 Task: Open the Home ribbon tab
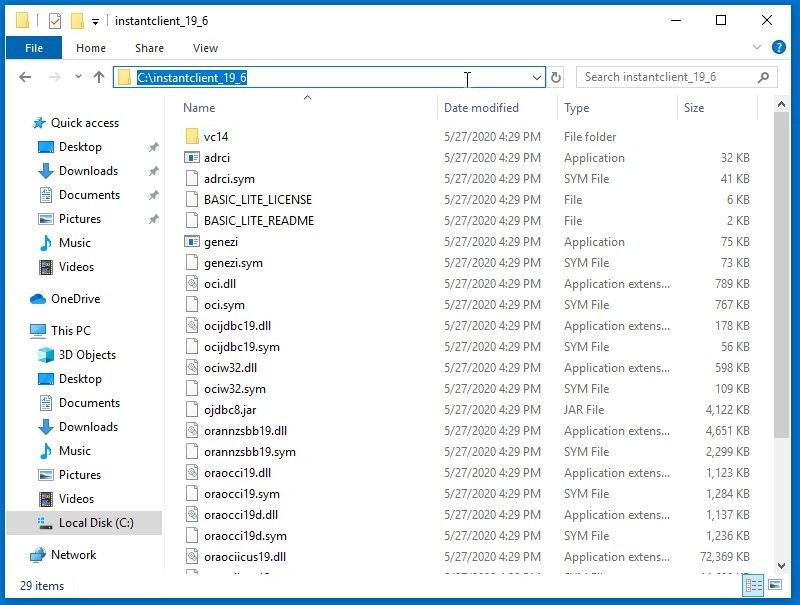point(91,48)
